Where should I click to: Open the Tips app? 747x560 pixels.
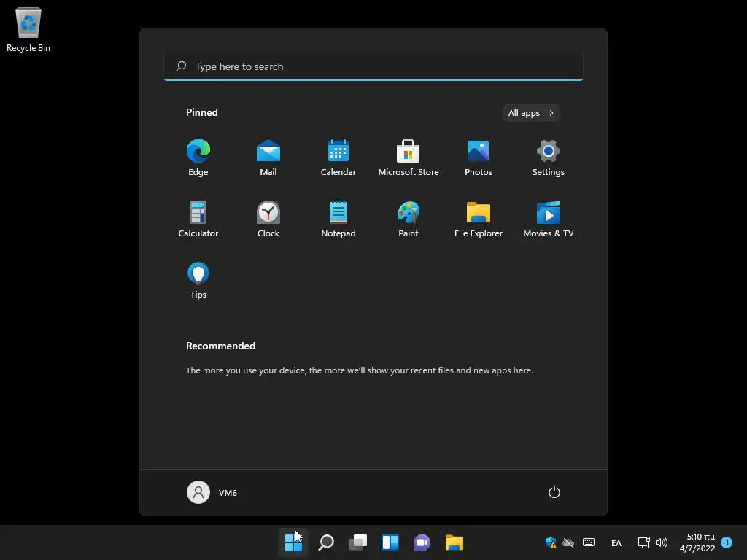click(x=198, y=281)
